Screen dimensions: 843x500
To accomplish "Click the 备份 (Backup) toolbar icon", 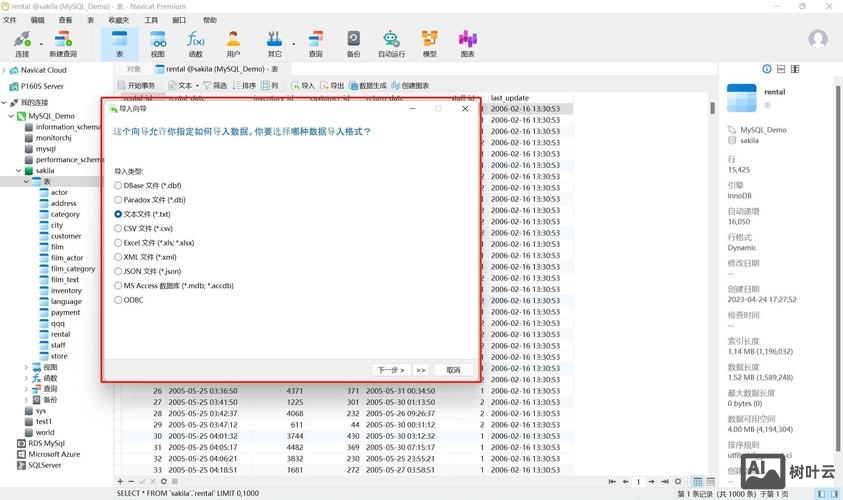I will coord(353,42).
